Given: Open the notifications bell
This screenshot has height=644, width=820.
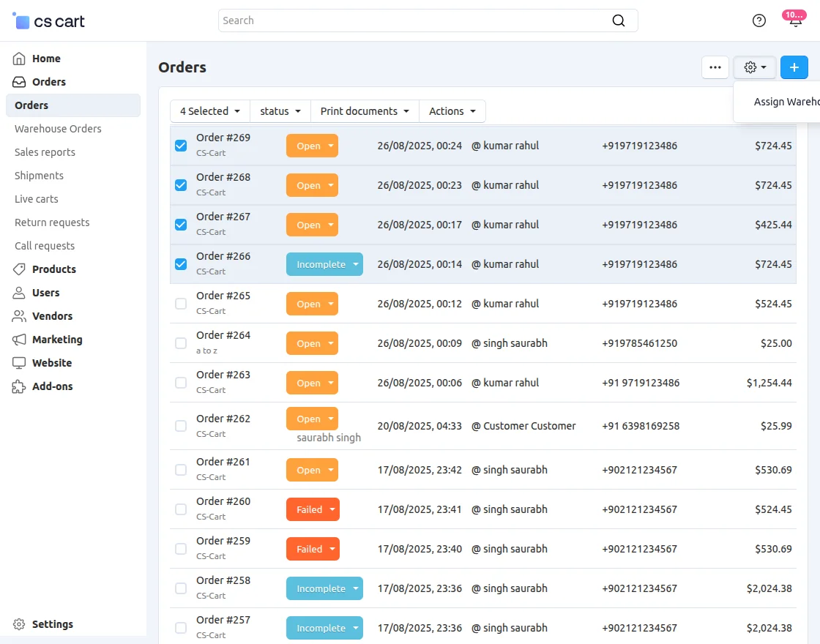Looking at the screenshot, I should click(x=795, y=21).
